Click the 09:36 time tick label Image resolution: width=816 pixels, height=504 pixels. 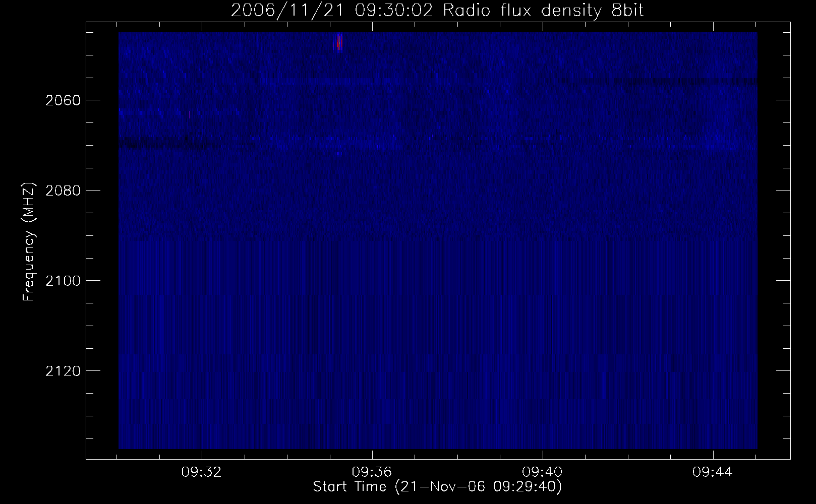tap(372, 472)
